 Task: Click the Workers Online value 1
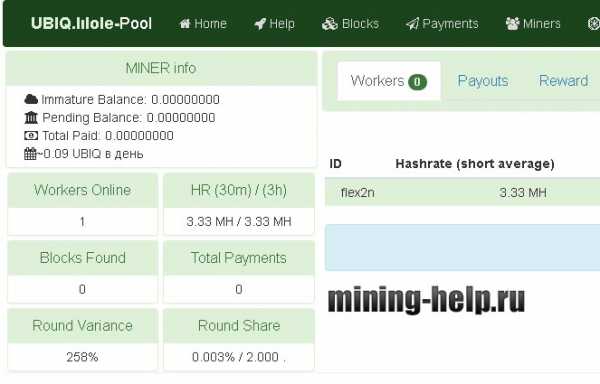[82, 221]
